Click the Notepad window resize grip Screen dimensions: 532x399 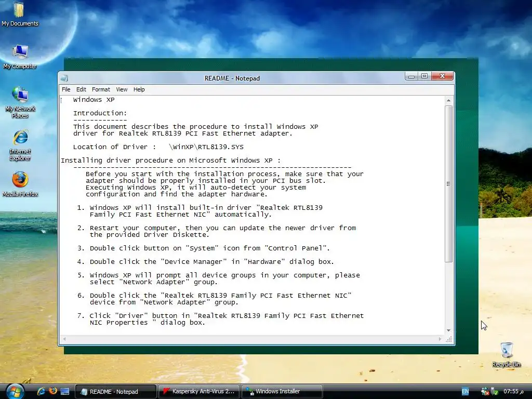point(449,339)
